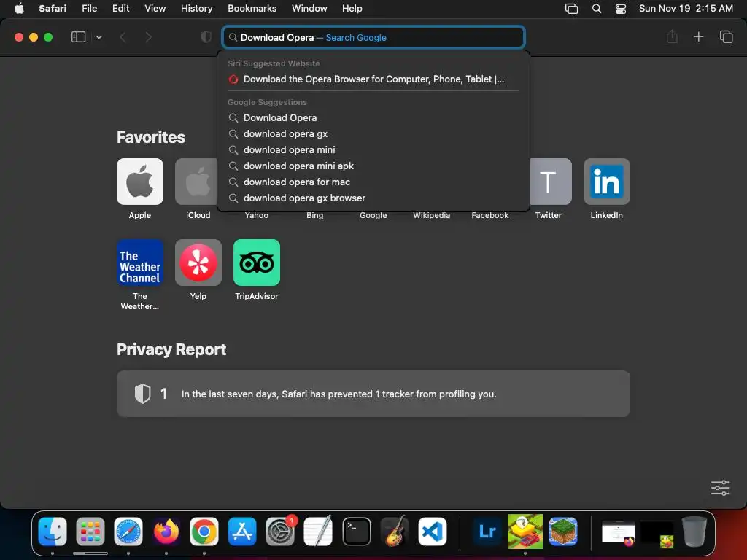Launch Google Chrome from the Dock
The height and width of the screenshot is (560, 747).
coord(204,532)
